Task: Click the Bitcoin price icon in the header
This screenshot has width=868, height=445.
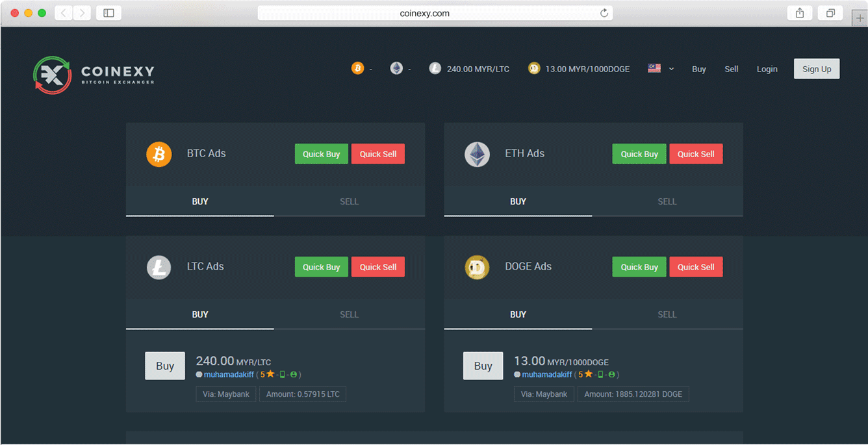Action: coord(357,68)
